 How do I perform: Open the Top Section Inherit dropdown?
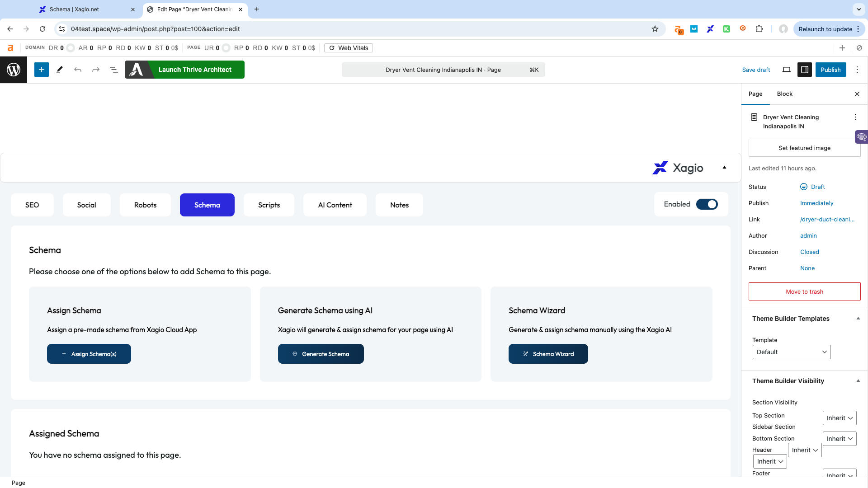[x=840, y=418]
